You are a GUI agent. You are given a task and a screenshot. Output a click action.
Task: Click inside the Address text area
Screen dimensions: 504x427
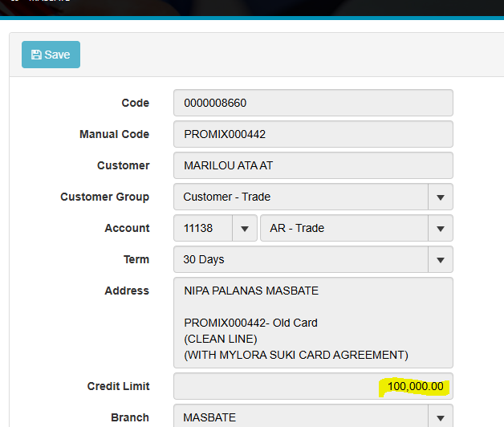click(313, 323)
